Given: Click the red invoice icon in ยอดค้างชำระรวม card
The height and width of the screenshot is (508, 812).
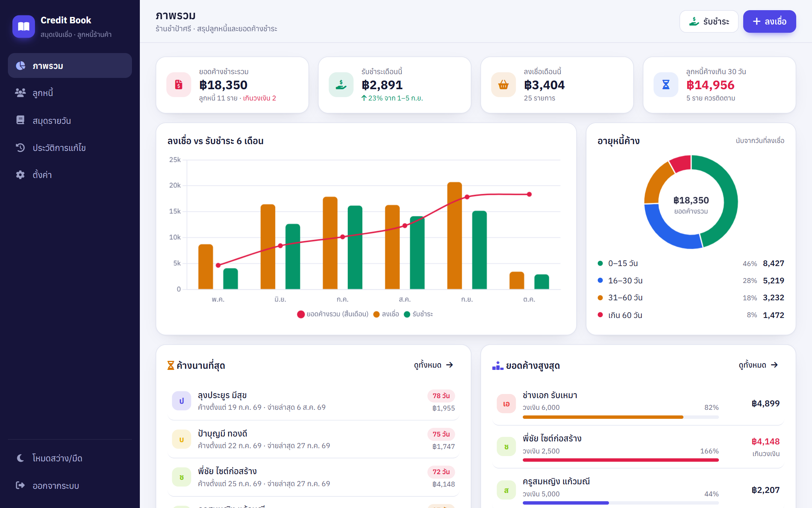Looking at the screenshot, I should click(179, 85).
